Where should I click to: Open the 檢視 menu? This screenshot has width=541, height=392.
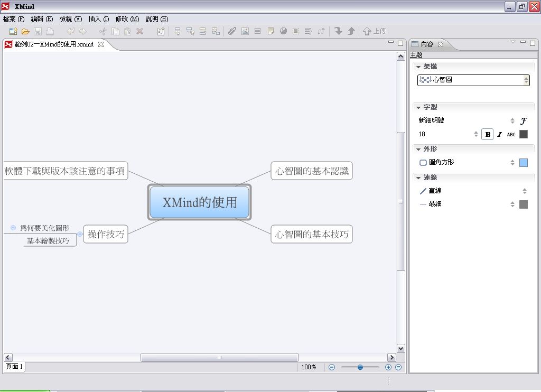tap(70, 19)
